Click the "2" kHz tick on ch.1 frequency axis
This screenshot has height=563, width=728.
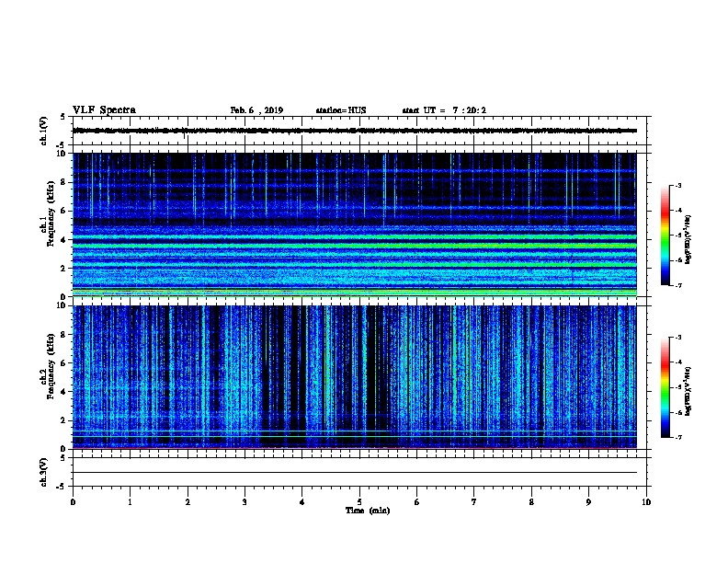[63, 268]
